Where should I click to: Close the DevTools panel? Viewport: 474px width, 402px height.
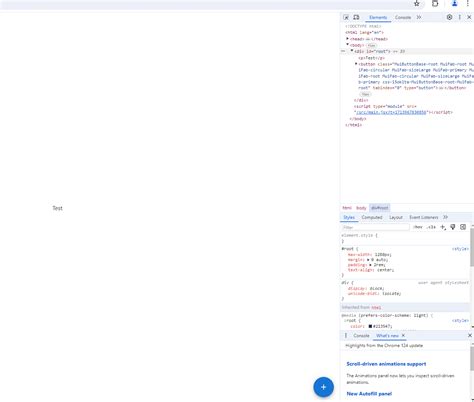tap(469, 17)
